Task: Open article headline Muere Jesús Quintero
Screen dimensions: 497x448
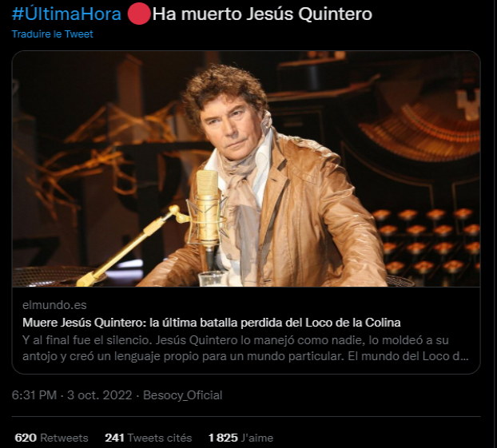Action: pyautogui.click(x=212, y=323)
